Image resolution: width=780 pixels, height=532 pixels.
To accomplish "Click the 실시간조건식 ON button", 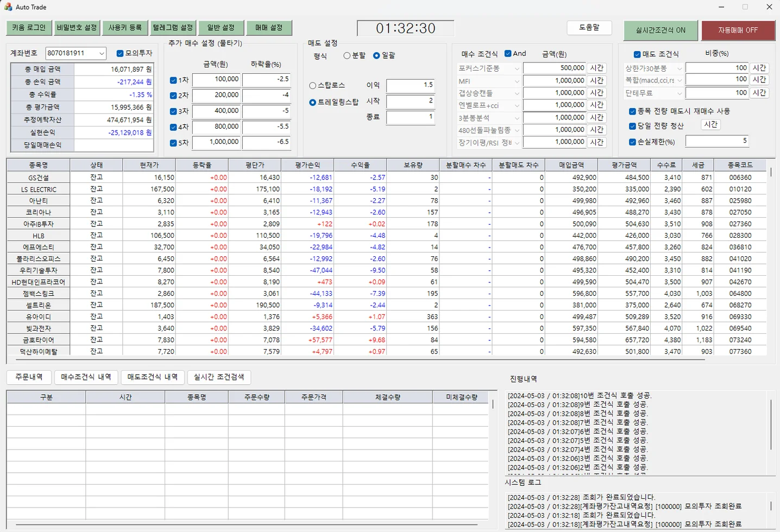I will (661, 30).
